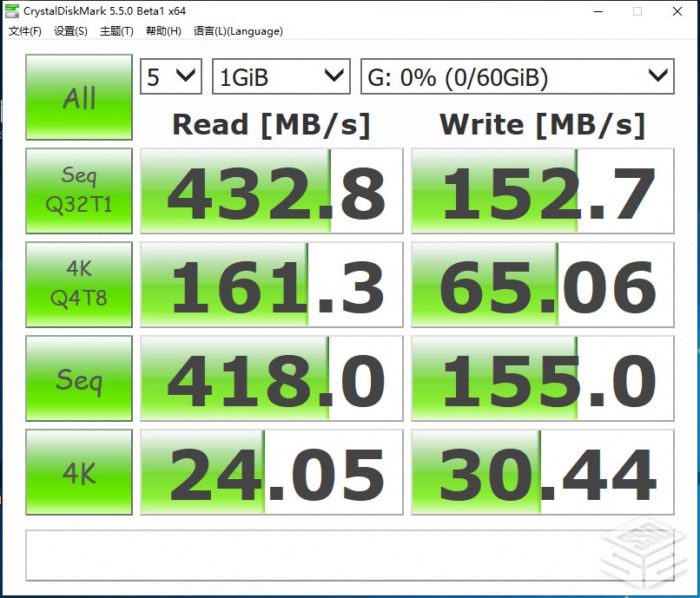This screenshot has height=598, width=700.
Task: Start the plain 4K test
Action: point(79,472)
